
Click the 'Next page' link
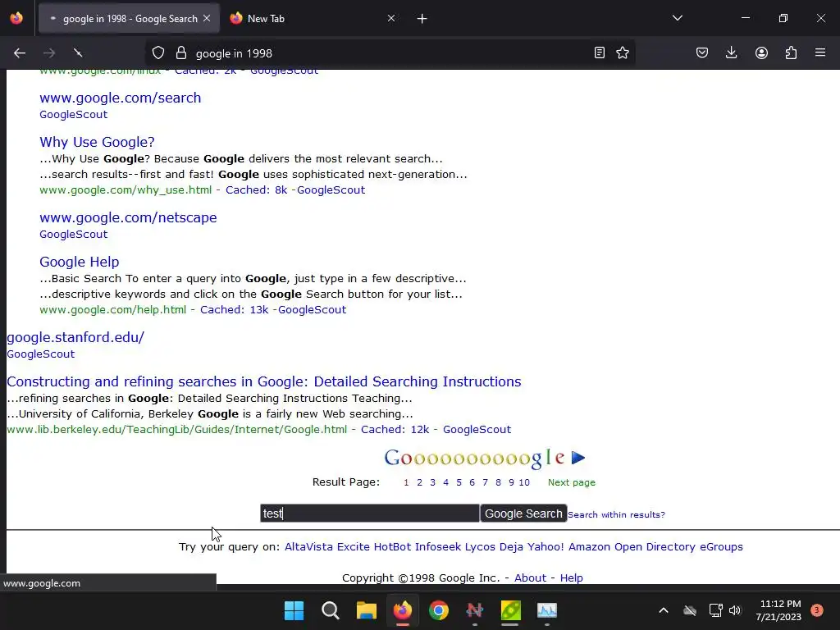click(x=571, y=482)
